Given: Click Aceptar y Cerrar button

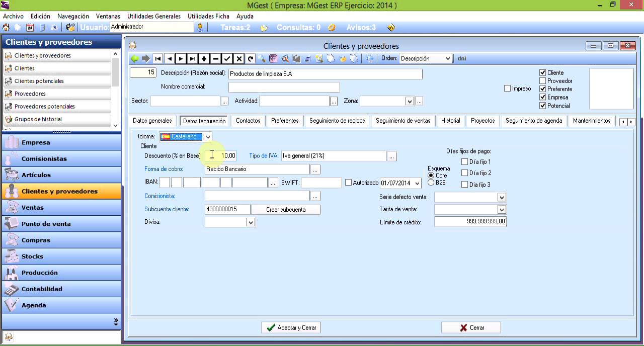Looking at the screenshot, I should pos(291,328).
